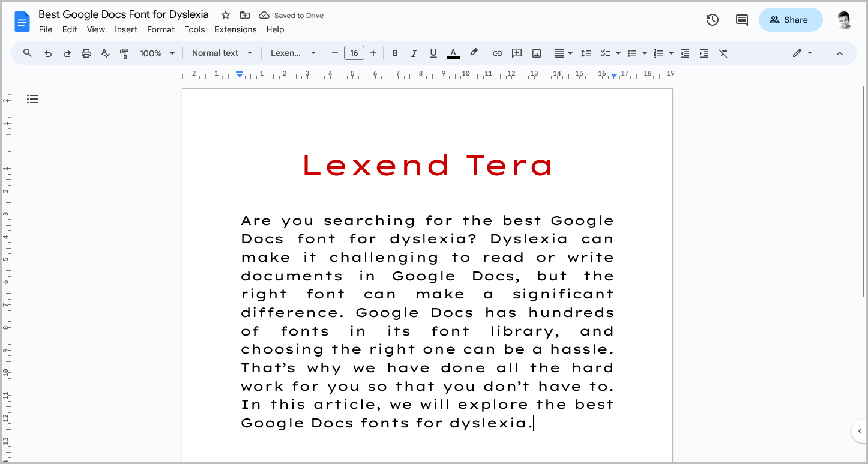
Task: Toggle italic formatting
Action: point(414,53)
